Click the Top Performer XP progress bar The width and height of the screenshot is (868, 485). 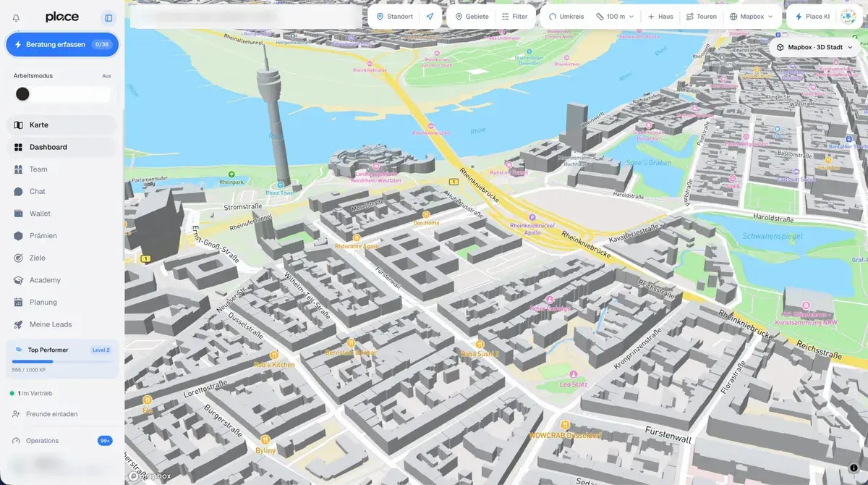click(61, 361)
